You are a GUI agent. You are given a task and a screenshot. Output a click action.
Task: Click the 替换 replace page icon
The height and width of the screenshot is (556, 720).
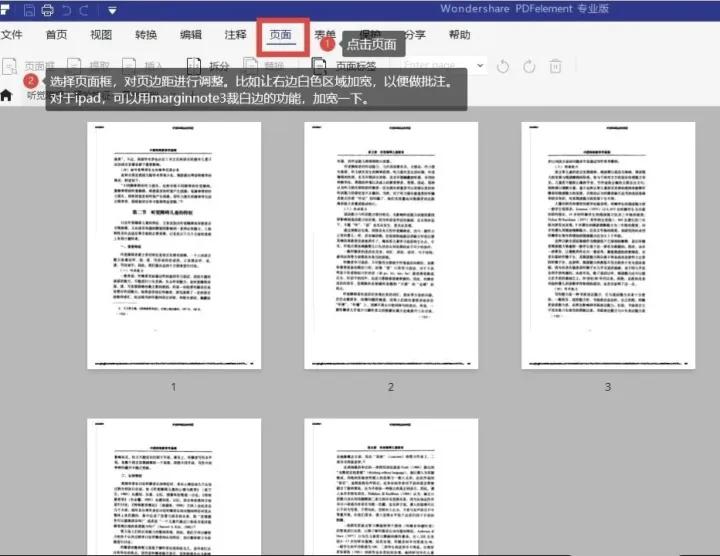tap(250, 65)
